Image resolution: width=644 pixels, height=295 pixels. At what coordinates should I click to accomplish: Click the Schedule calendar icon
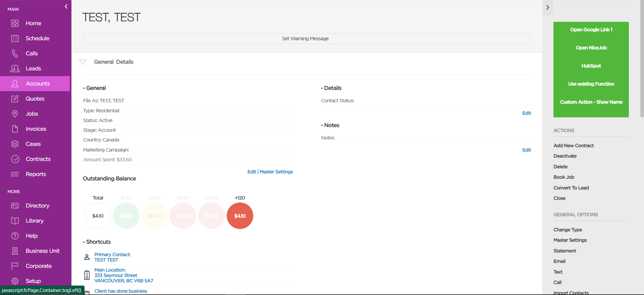coord(15,38)
